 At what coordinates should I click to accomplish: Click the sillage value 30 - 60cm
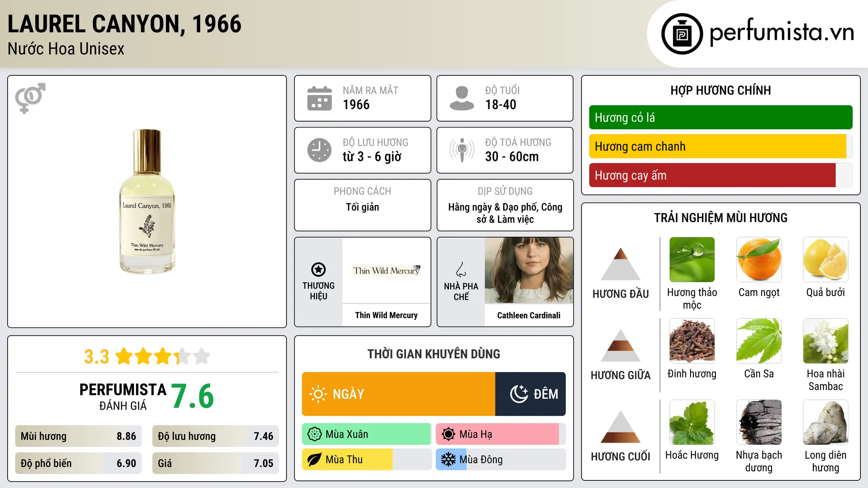click(512, 157)
